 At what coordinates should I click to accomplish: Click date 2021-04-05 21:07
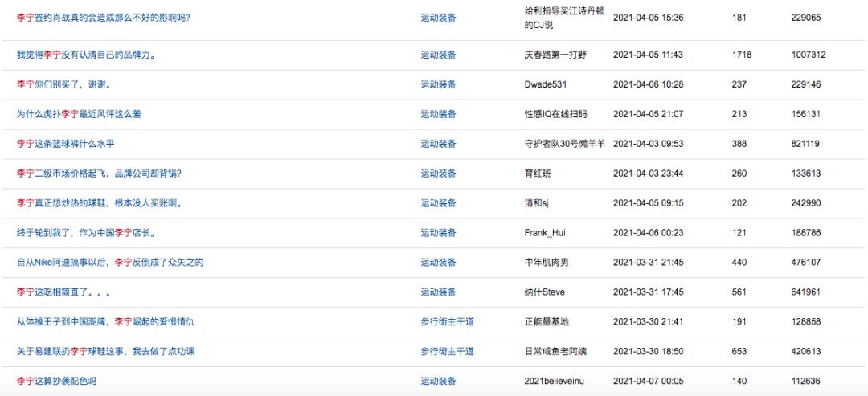coord(649,114)
